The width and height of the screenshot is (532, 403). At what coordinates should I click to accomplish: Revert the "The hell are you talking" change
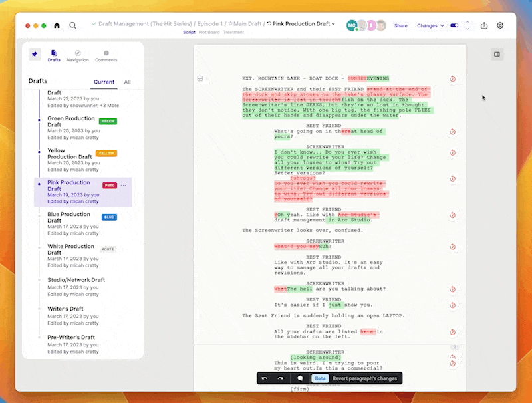tap(453, 289)
